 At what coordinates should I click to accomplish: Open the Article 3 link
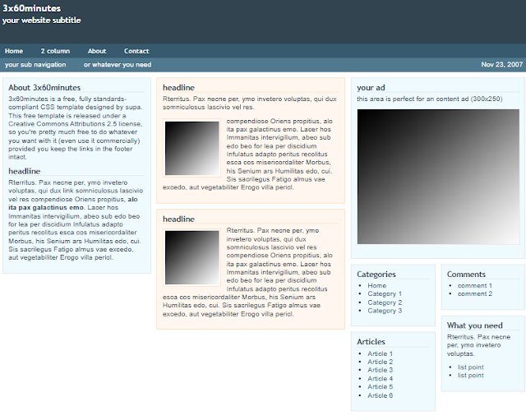tap(380, 370)
